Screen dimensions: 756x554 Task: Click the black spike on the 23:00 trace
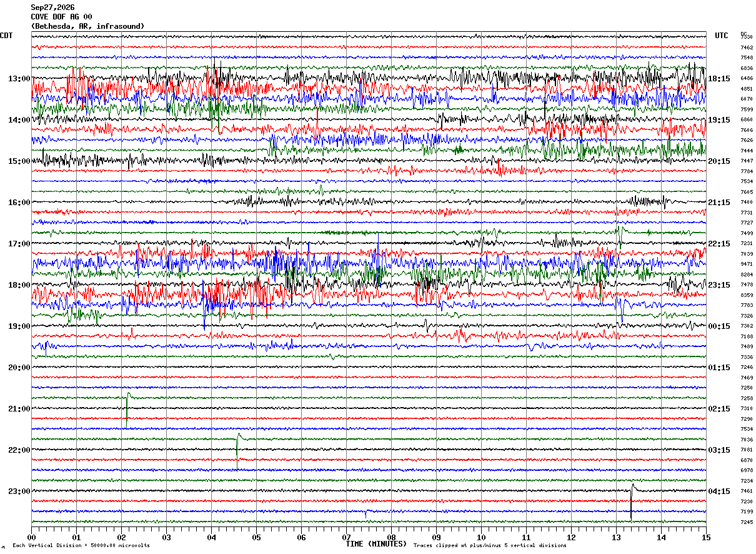(x=632, y=502)
